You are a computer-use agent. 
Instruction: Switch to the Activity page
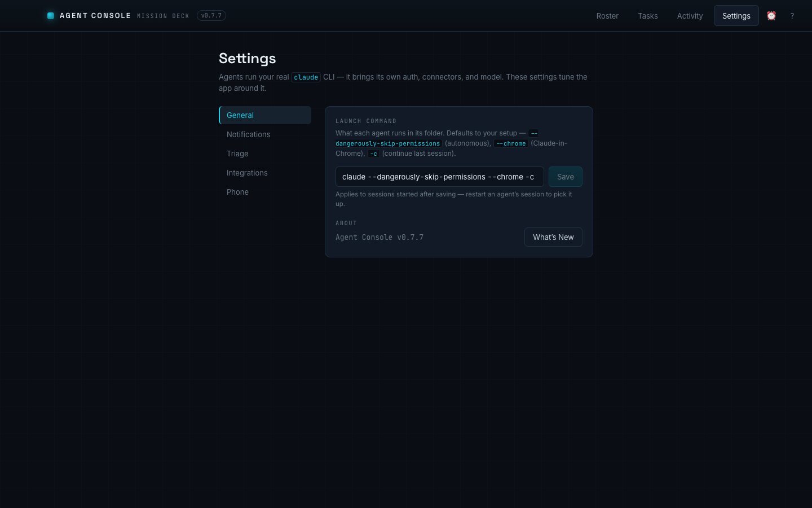[x=690, y=16]
